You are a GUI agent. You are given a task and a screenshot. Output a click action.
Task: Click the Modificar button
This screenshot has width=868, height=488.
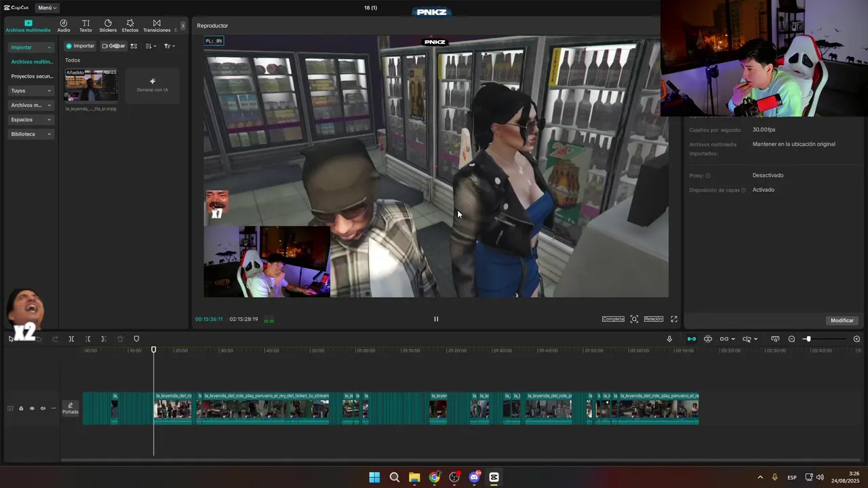pos(842,321)
